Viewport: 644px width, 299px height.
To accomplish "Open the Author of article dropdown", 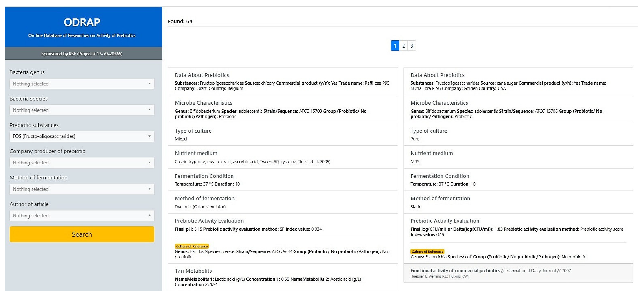I will point(82,216).
